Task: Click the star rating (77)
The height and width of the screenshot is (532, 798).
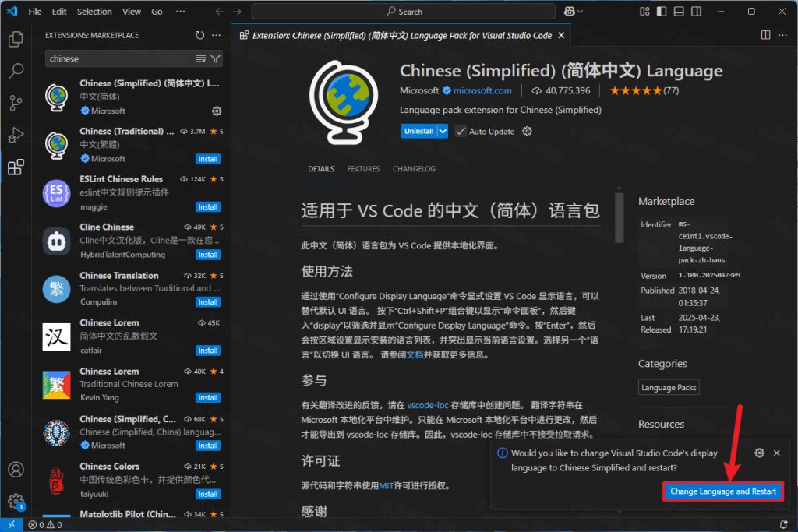Action: point(644,90)
